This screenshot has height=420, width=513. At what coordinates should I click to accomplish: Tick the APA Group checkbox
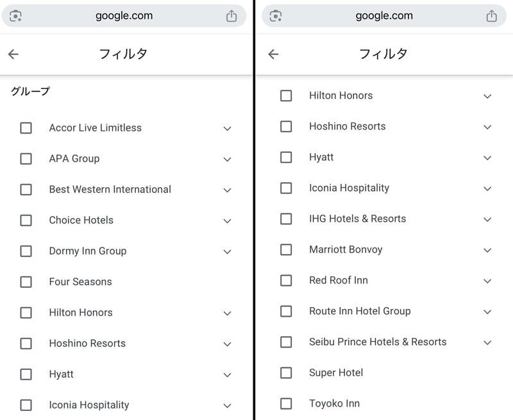(26, 158)
